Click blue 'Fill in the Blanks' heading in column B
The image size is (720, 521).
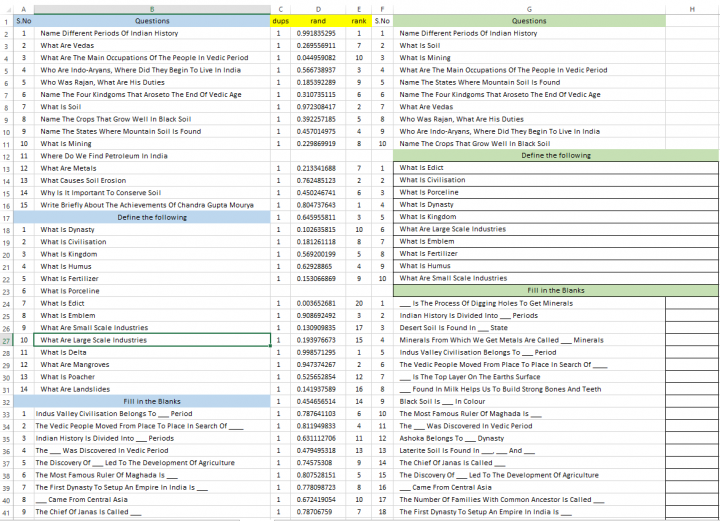coord(152,400)
